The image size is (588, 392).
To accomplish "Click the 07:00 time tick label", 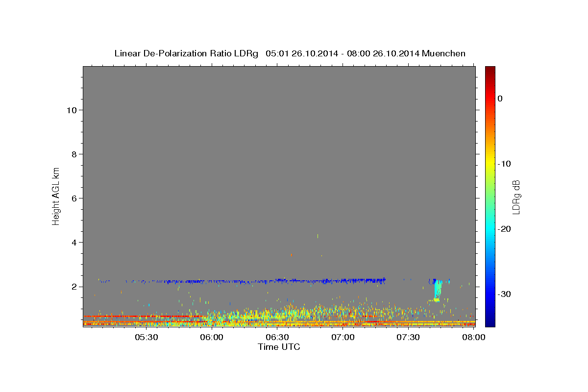I will click(343, 338).
